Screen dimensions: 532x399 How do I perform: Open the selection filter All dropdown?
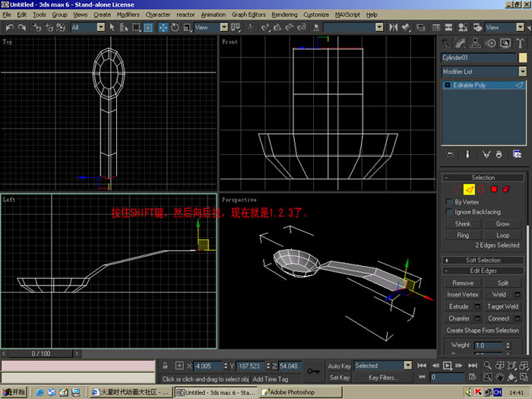click(88, 27)
